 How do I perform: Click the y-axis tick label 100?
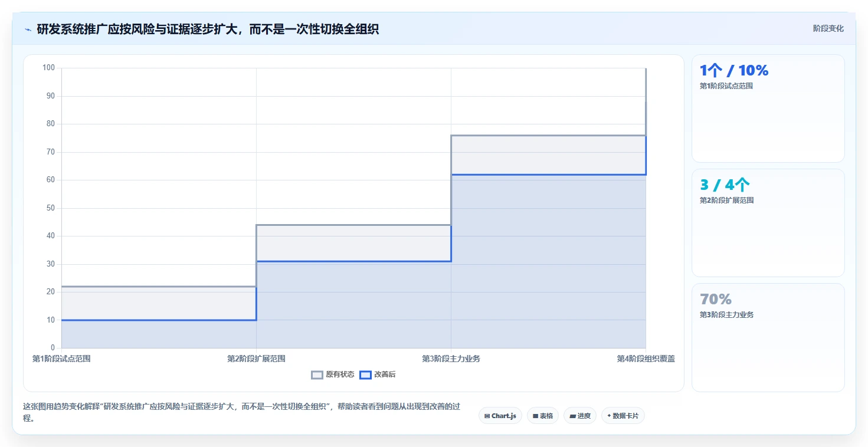(x=48, y=68)
